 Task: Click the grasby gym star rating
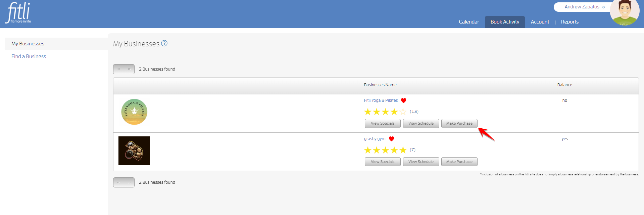coord(385,150)
